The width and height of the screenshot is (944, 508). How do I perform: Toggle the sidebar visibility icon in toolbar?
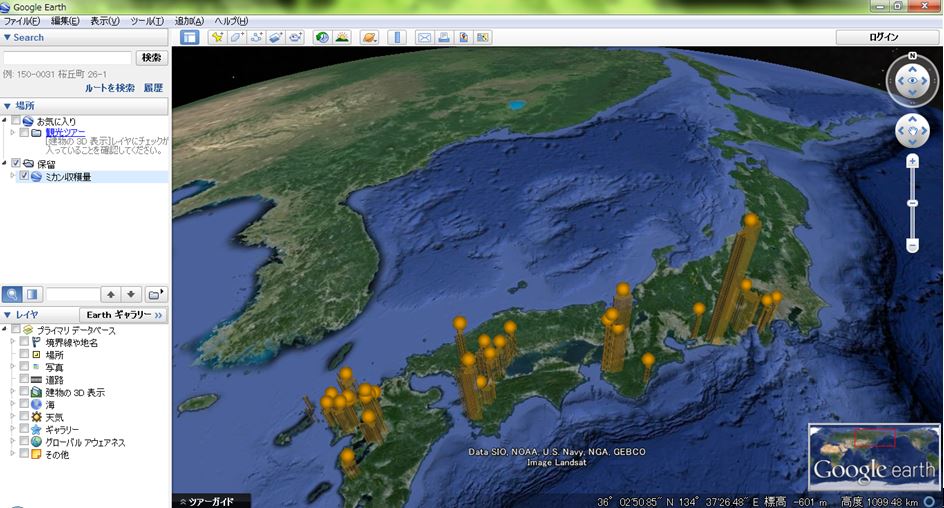[190, 37]
